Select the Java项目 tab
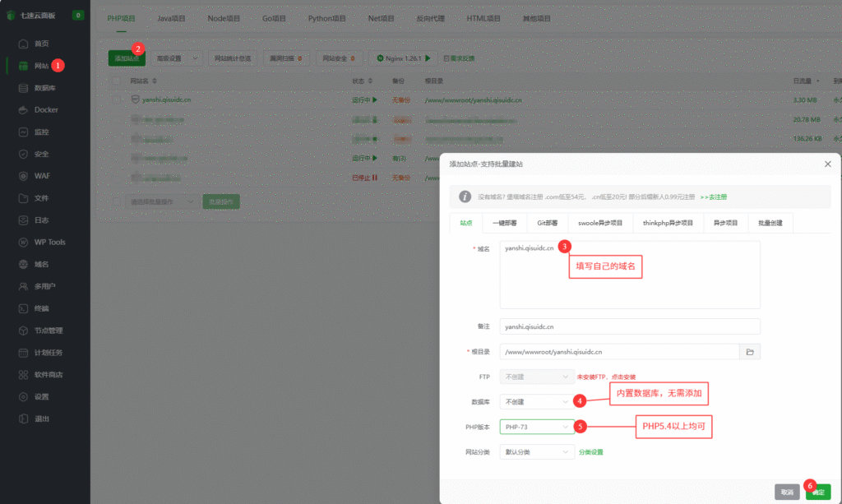Image resolution: width=842 pixels, height=504 pixels. coord(171,18)
